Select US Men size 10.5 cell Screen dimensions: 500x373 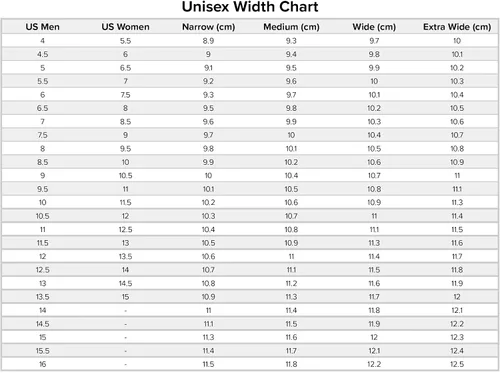point(42,216)
